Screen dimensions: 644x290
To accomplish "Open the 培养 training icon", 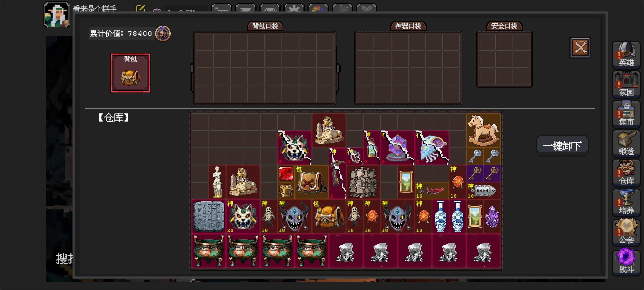I will point(626,202).
